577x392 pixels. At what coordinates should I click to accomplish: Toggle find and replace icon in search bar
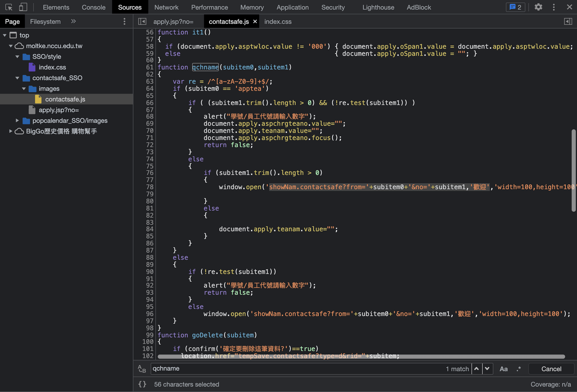tap(142, 369)
